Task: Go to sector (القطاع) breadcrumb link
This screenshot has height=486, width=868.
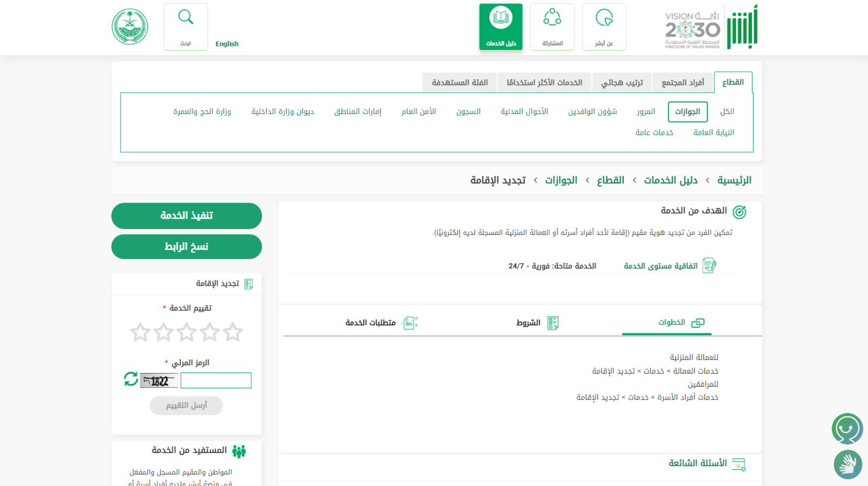Action: 610,180
